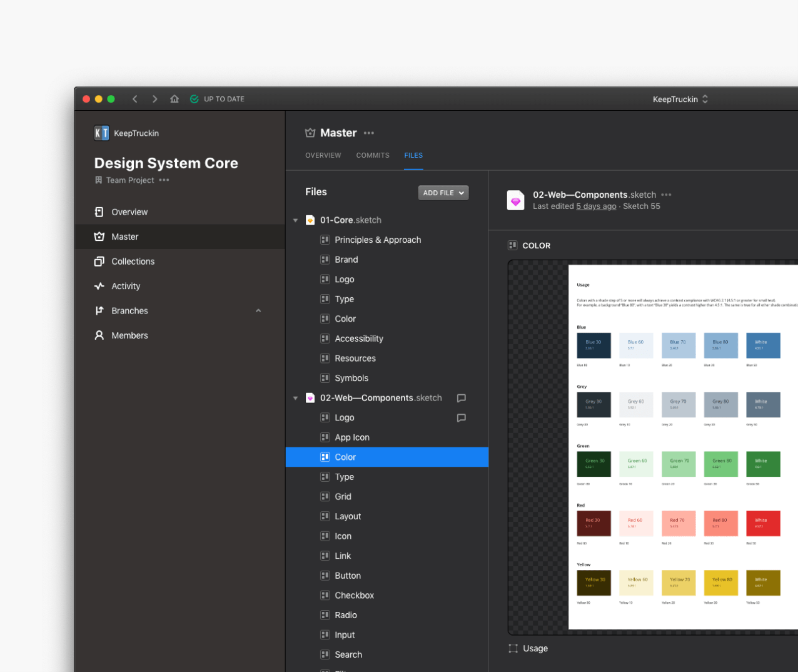Viewport: 798px width, 672px height.
Task: Click the Yellow 60 color swatch
Action: 636,583
